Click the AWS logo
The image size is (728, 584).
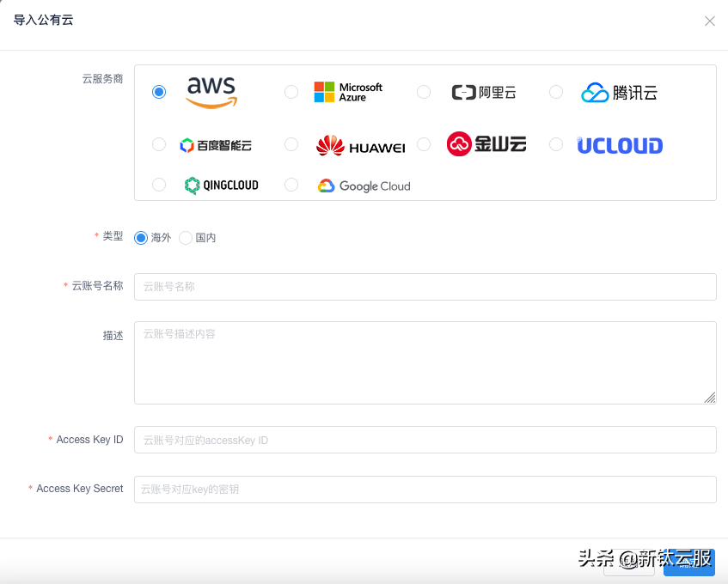211,92
